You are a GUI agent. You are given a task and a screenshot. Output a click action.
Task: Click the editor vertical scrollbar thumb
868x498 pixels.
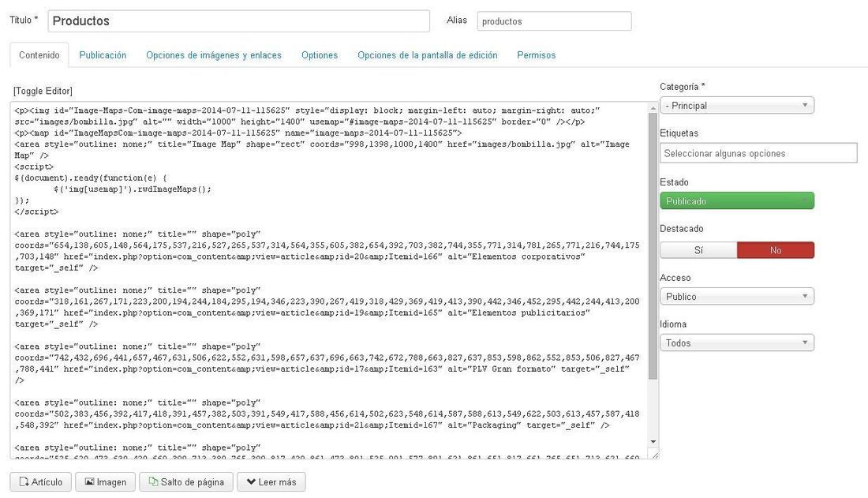653,246
